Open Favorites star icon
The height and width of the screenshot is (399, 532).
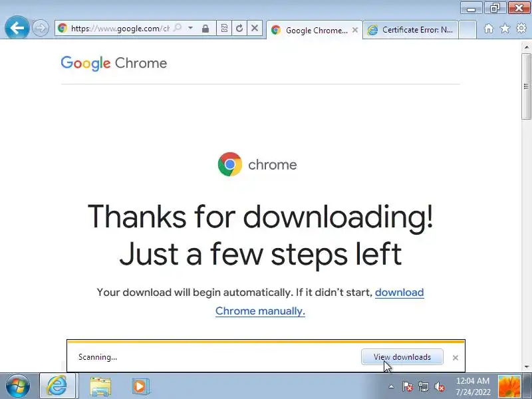505,29
